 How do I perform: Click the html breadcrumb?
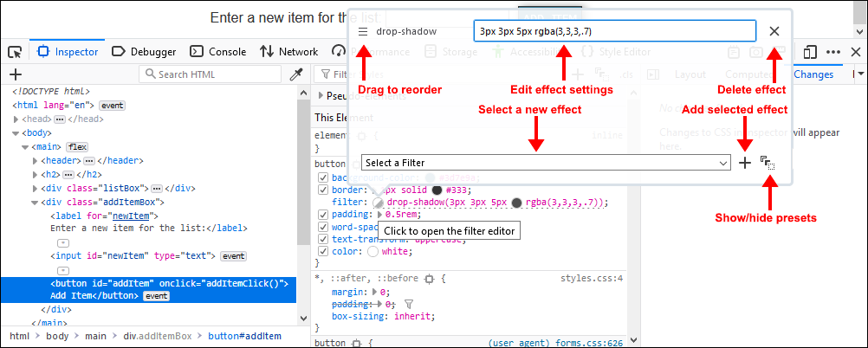tap(19, 336)
